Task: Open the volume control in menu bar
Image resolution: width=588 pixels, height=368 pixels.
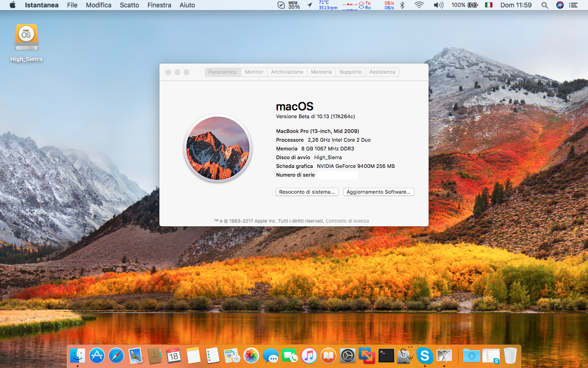Action: click(438, 5)
